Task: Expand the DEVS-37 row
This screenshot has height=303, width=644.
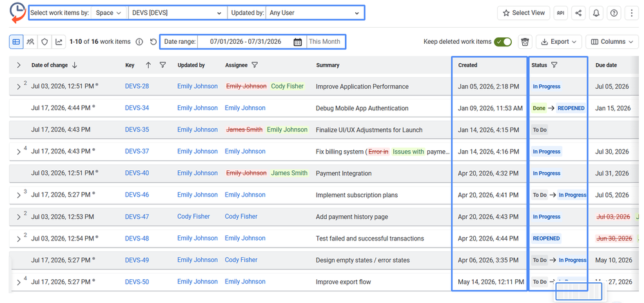Action: point(19,151)
